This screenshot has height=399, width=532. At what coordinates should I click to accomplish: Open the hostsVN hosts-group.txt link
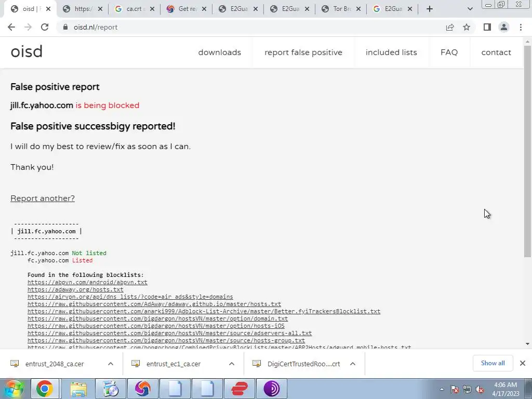click(166, 340)
